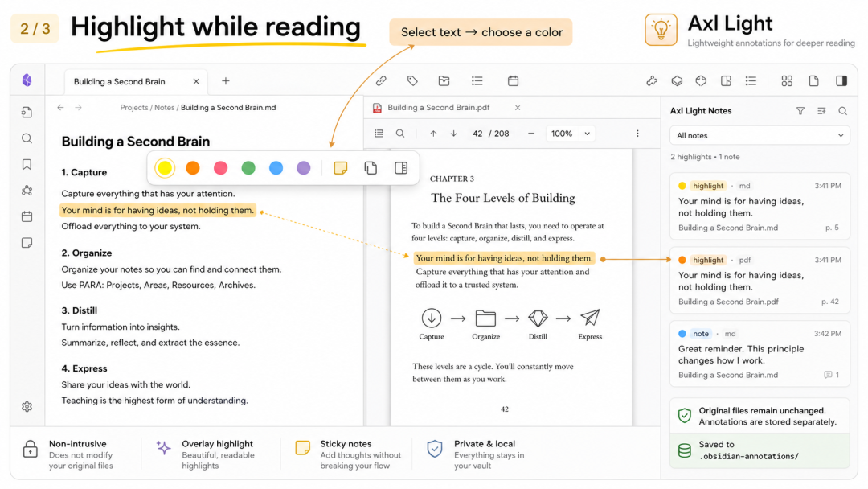Zoom out the PDF with minus button
The width and height of the screenshot is (868, 489).
pyautogui.click(x=531, y=134)
